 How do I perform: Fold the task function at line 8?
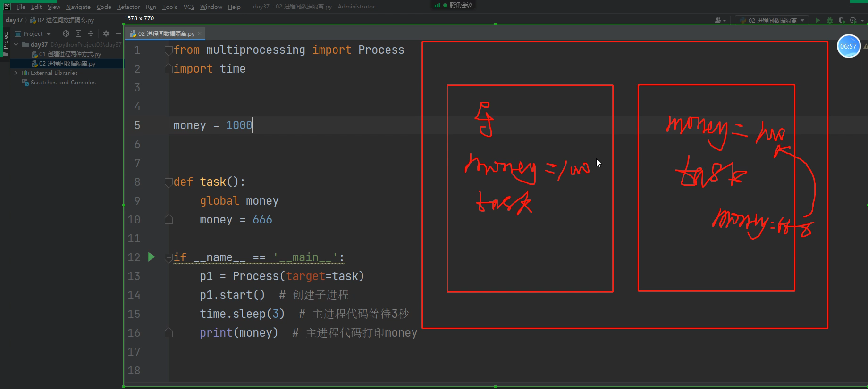(169, 182)
